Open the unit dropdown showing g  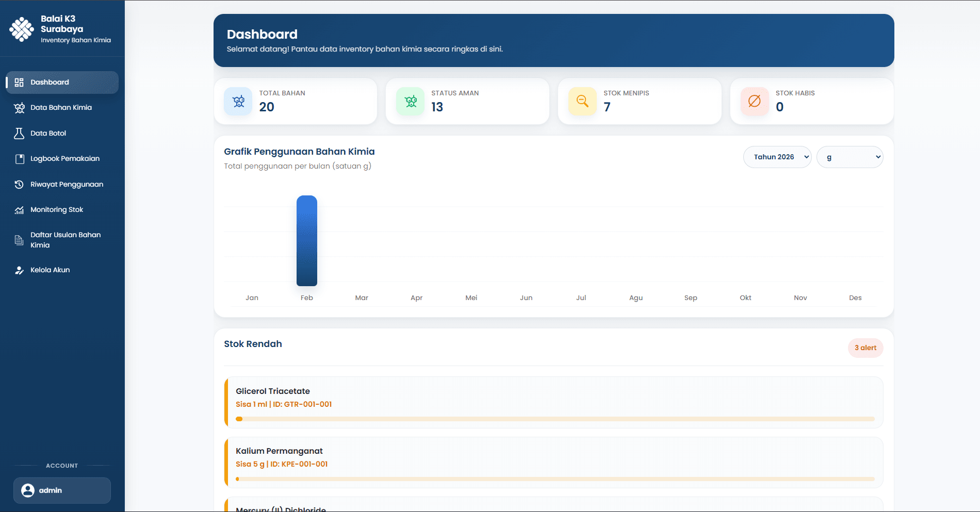coord(850,157)
